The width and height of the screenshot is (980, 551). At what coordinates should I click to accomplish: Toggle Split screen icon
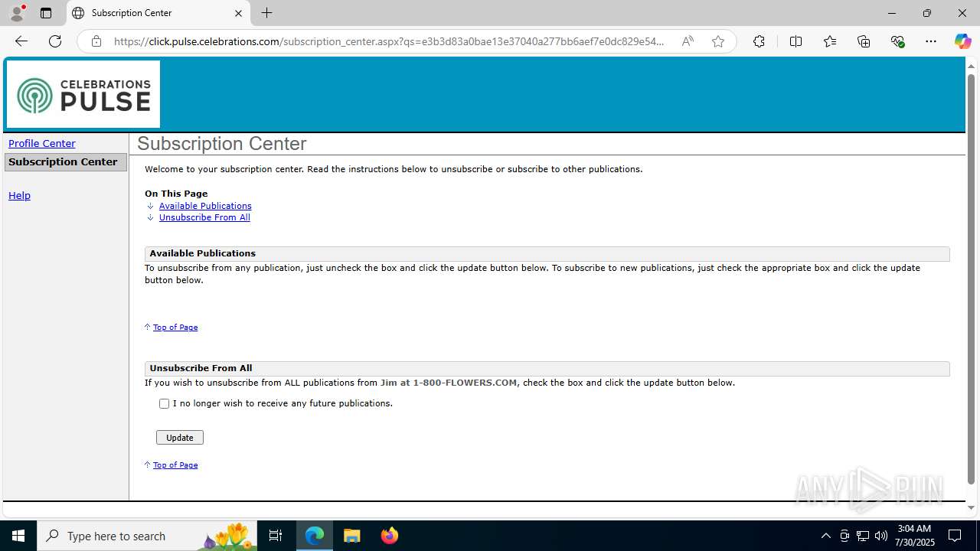click(x=795, y=41)
